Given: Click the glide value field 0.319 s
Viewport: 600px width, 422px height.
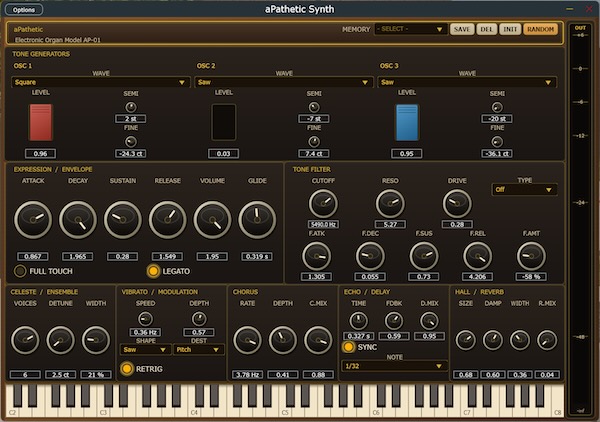Looking at the screenshot, I should tap(257, 256).
